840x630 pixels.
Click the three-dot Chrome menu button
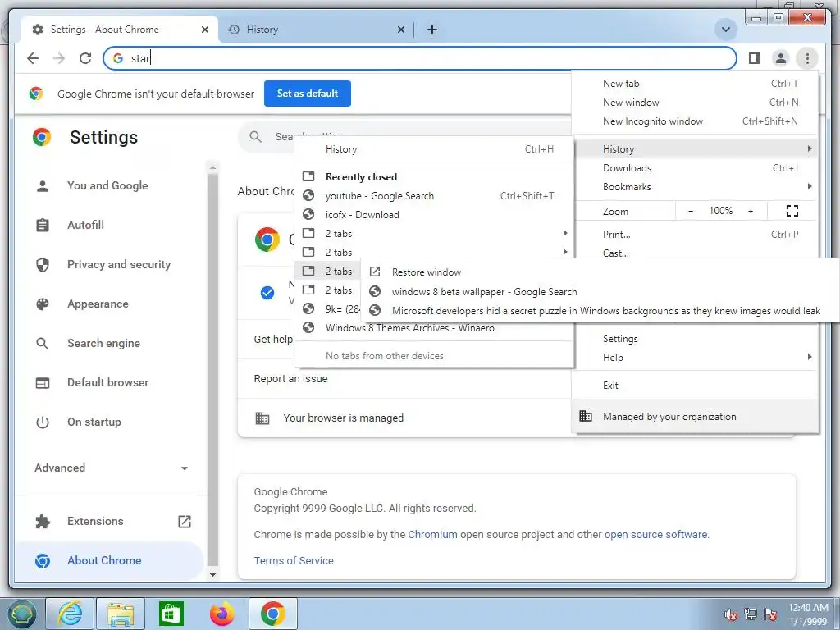click(807, 58)
